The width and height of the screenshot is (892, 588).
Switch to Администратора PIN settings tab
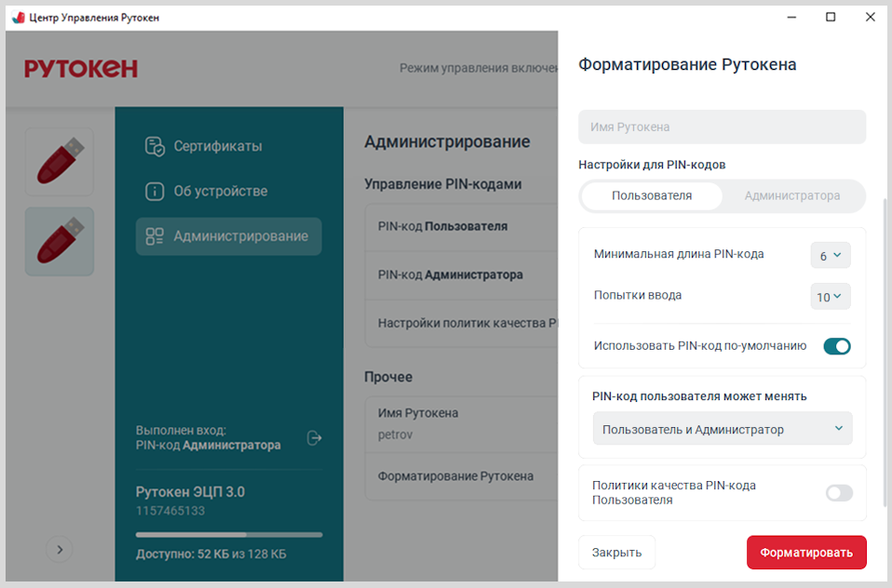(791, 195)
